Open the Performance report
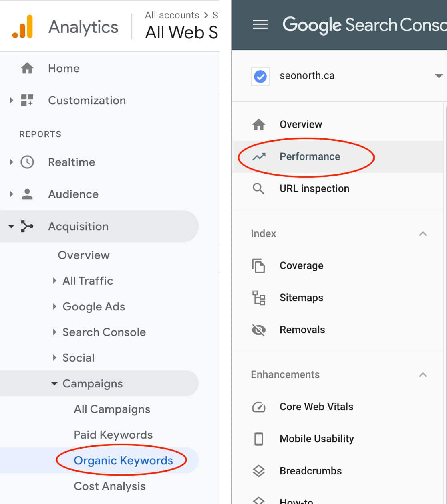The image size is (447, 504). [310, 156]
